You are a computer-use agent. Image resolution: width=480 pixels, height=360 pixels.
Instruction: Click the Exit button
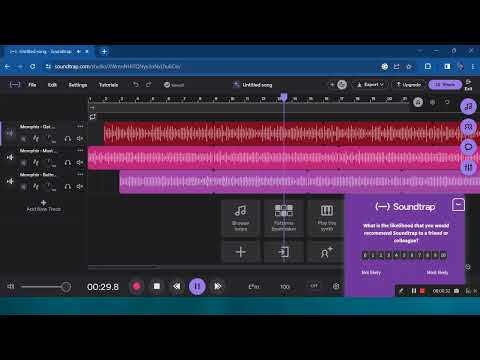468,85
